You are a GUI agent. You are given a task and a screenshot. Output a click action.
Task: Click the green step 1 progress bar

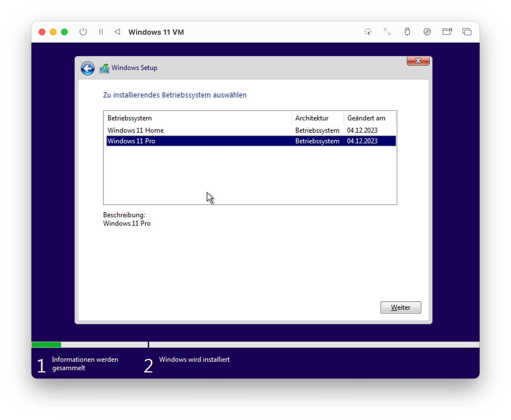click(x=47, y=345)
